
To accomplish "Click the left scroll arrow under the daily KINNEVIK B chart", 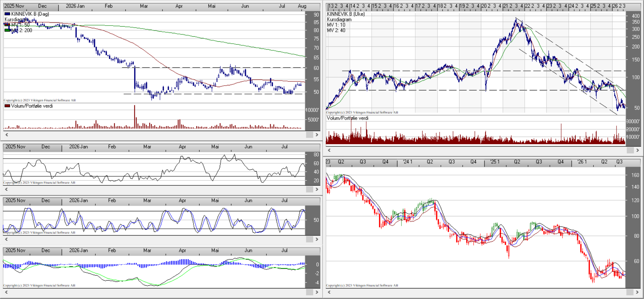I will 6,135.
